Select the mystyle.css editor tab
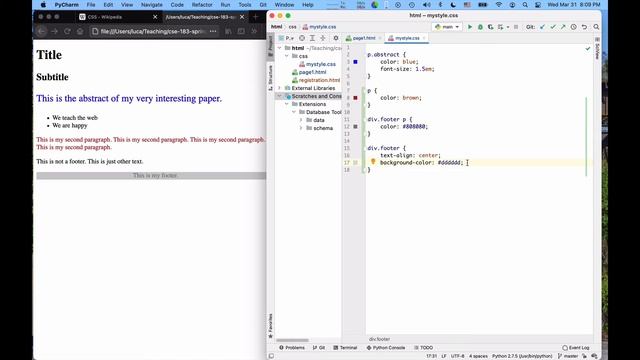The image size is (640, 360). (407, 38)
